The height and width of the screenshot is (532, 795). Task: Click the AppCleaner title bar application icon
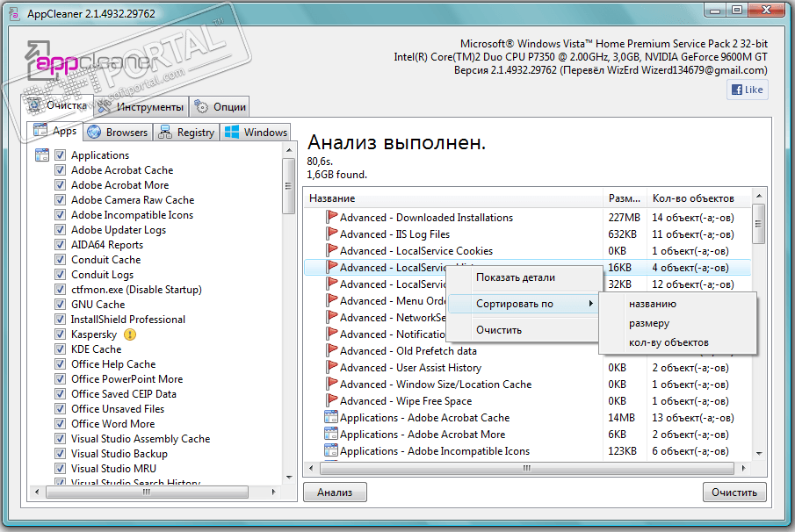14,14
